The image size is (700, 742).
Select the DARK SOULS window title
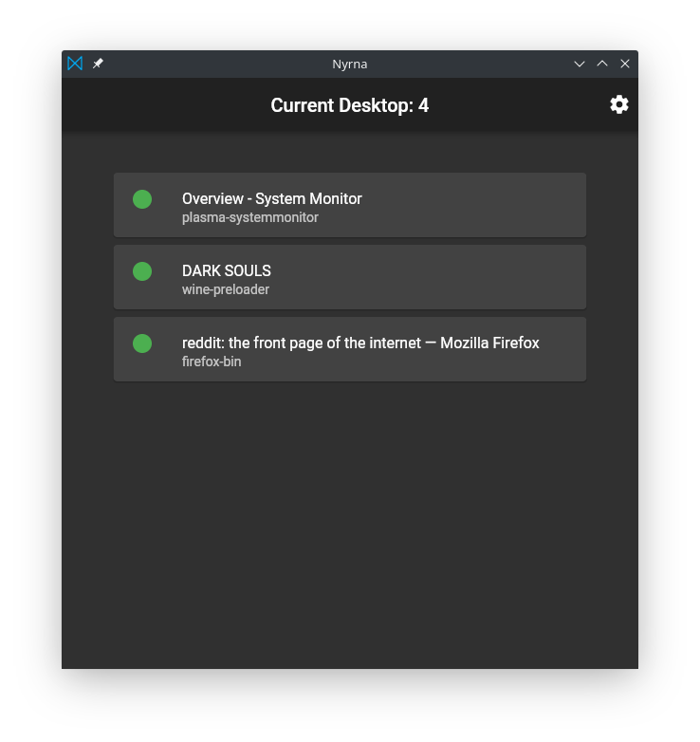click(x=226, y=270)
